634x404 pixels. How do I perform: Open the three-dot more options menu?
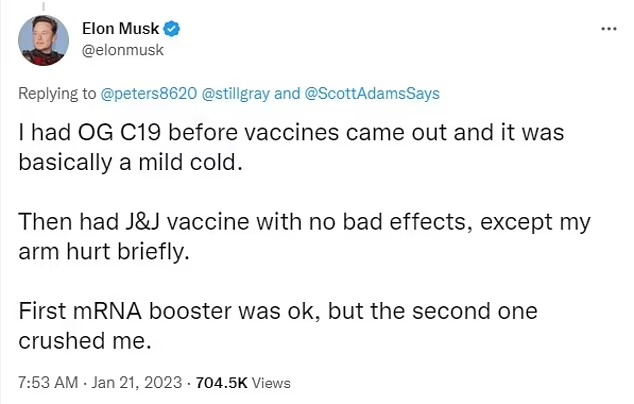pyautogui.click(x=608, y=28)
